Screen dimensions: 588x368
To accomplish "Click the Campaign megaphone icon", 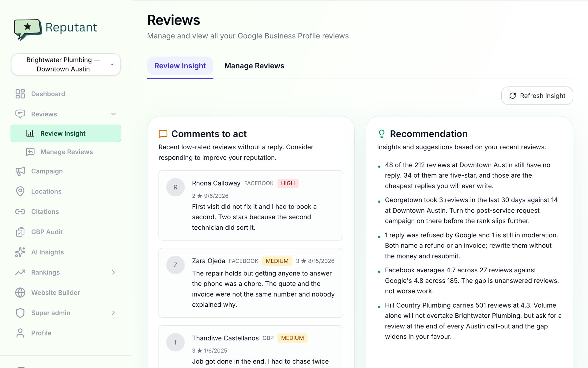I will coord(20,171).
